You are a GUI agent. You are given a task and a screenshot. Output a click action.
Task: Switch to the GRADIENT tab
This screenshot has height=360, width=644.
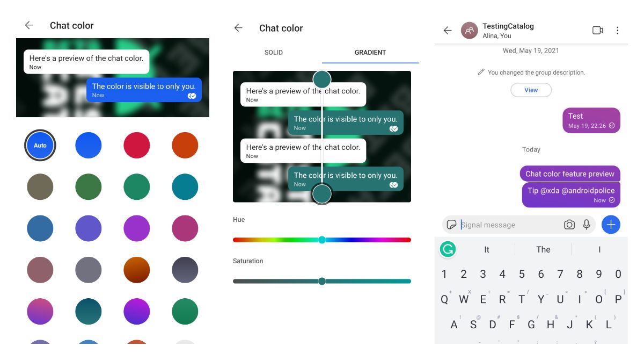[x=370, y=53]
